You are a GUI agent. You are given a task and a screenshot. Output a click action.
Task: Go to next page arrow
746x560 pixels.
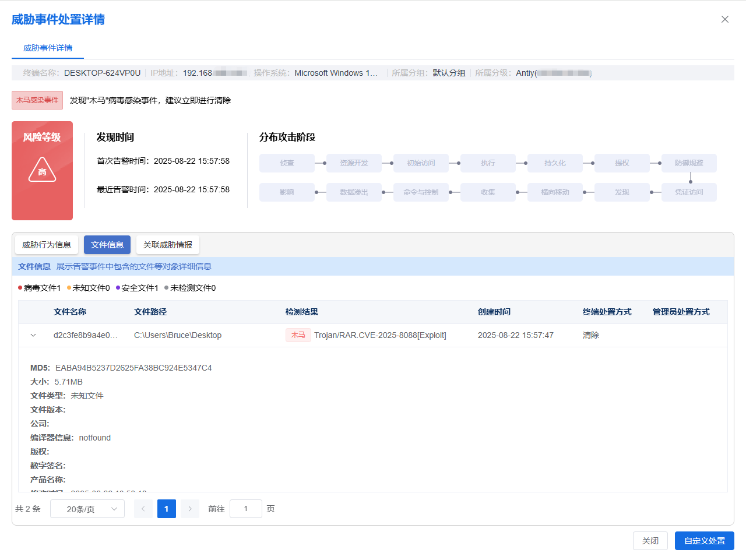(190, 509)
